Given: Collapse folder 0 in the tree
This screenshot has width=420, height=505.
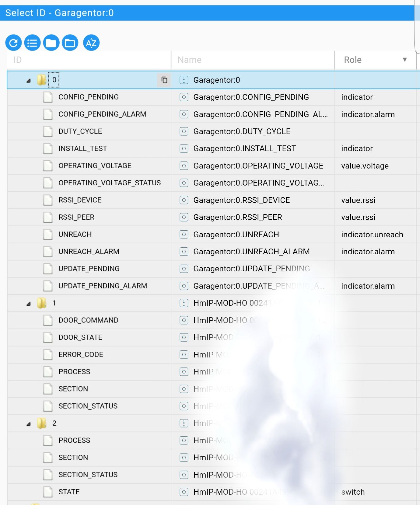Looking at the screenshot, I should pos(29,81).
